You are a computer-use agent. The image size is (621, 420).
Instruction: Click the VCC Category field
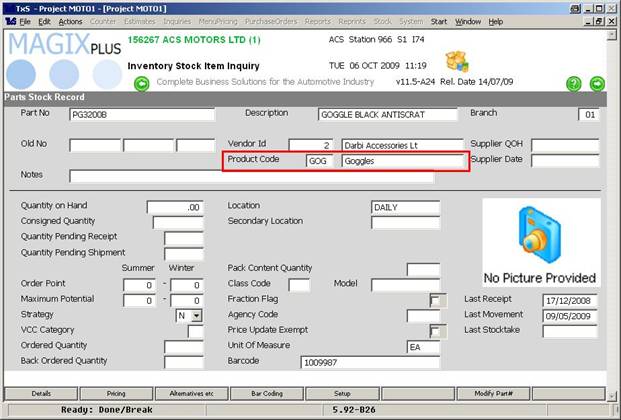tap(196, 332)
